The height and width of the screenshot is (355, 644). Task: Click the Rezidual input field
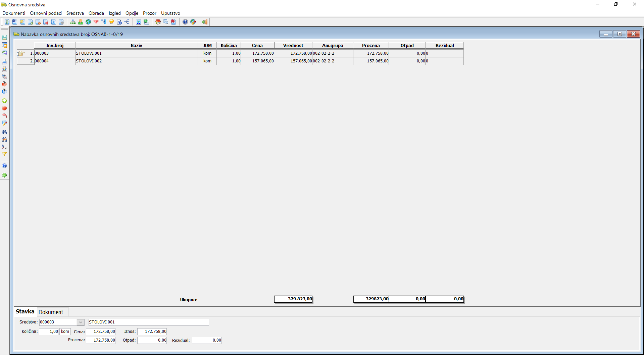207,340
